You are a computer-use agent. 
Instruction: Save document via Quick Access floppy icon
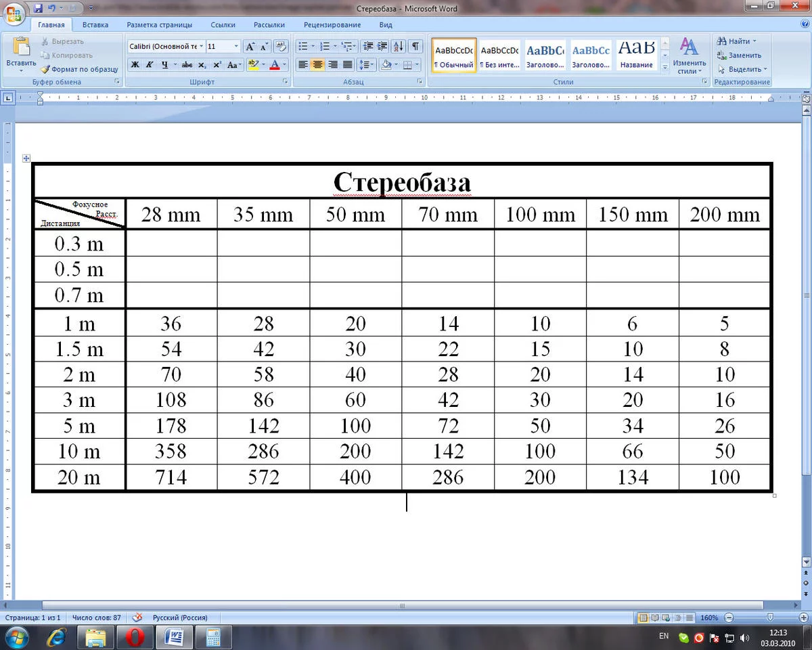tap(38, 8)
